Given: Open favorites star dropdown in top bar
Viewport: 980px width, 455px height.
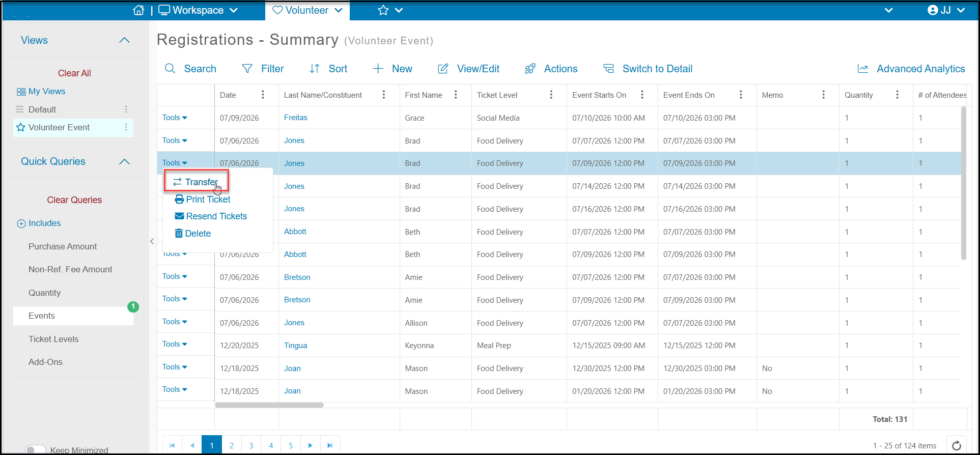Looking at the screenshot, I should 390,10.
